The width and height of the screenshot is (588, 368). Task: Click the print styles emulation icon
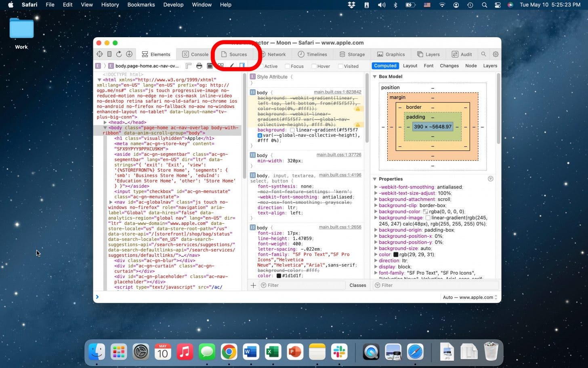(x=199, y=66)
